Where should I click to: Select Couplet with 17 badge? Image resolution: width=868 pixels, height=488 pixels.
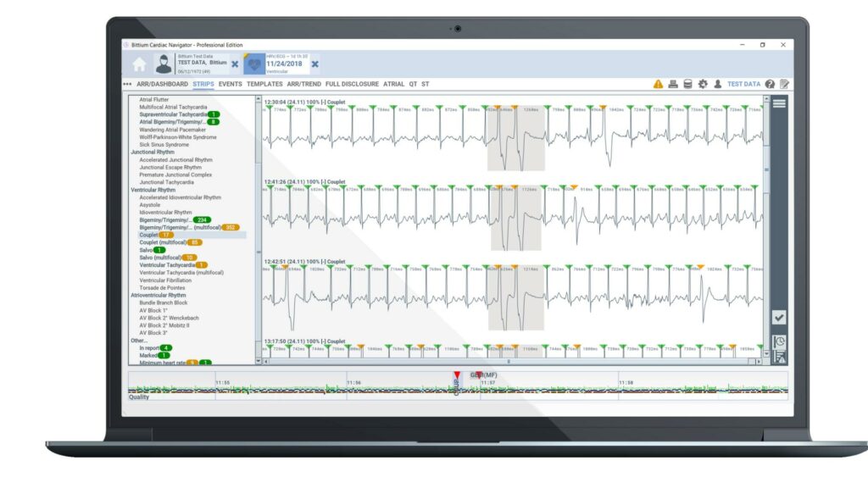[x=156, y=236]
